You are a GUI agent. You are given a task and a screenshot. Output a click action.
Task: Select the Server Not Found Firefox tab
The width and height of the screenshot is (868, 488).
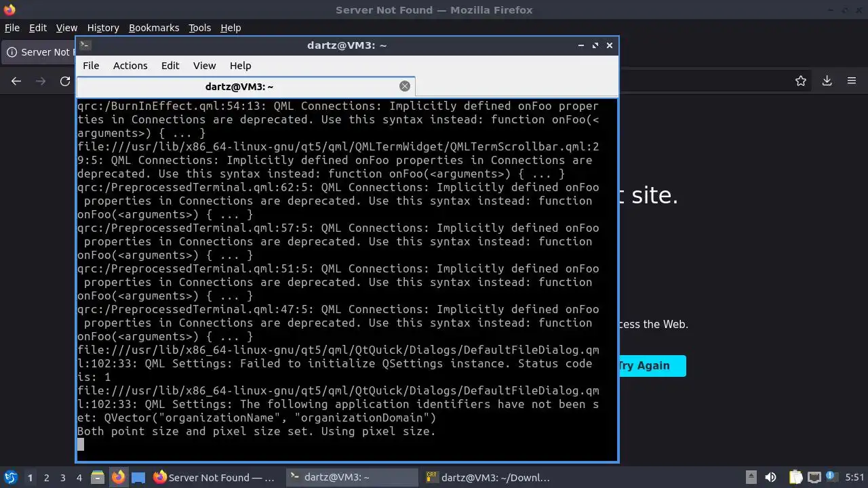pyautogui.click(x=39, y=52)
